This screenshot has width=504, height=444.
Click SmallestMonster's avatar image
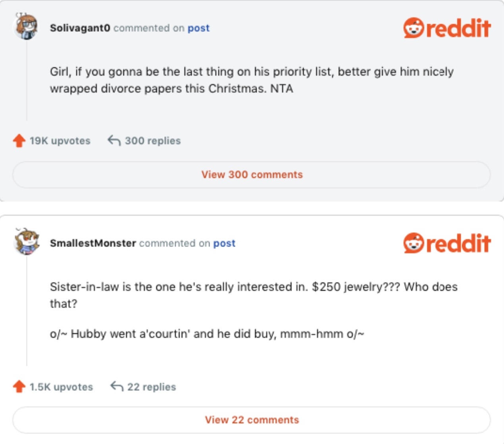click(x=26, y=241)
